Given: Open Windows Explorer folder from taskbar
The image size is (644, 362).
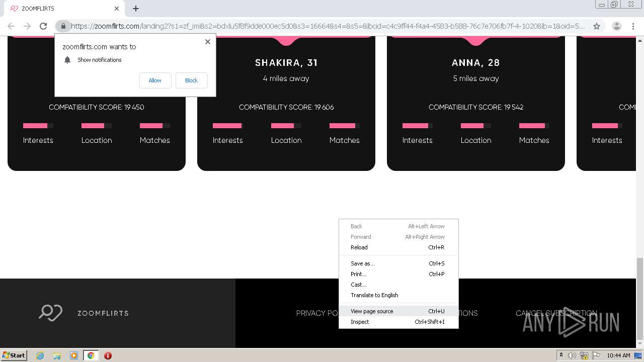Looking at the screenshot, I should click(57, 355).
